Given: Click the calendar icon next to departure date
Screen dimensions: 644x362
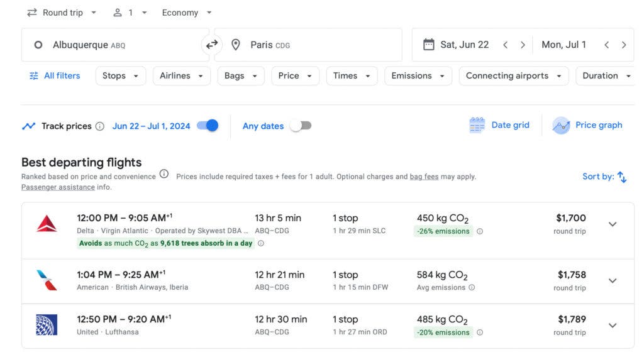Looking at the screenshot, I should [429, 44].
